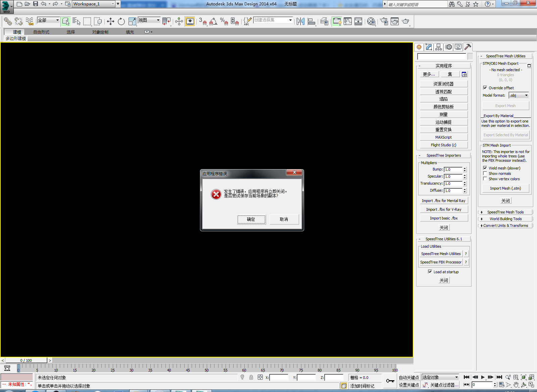The image size is (537, 392).
Task: Enable Show normals checkbox
Action: click(x=485, y=173)
